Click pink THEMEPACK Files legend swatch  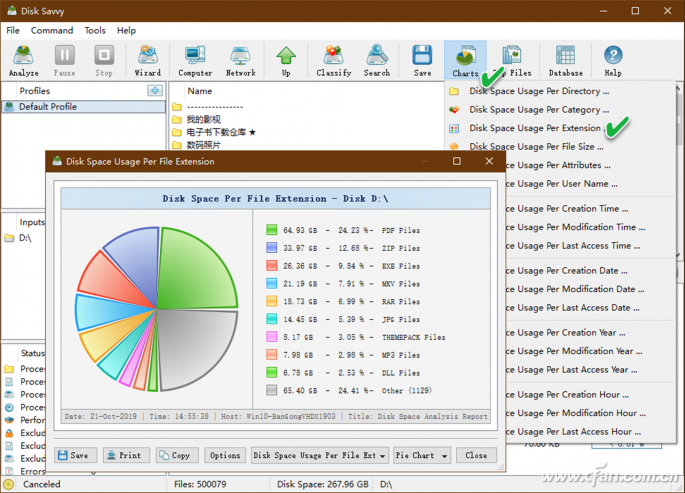point(272,337)
